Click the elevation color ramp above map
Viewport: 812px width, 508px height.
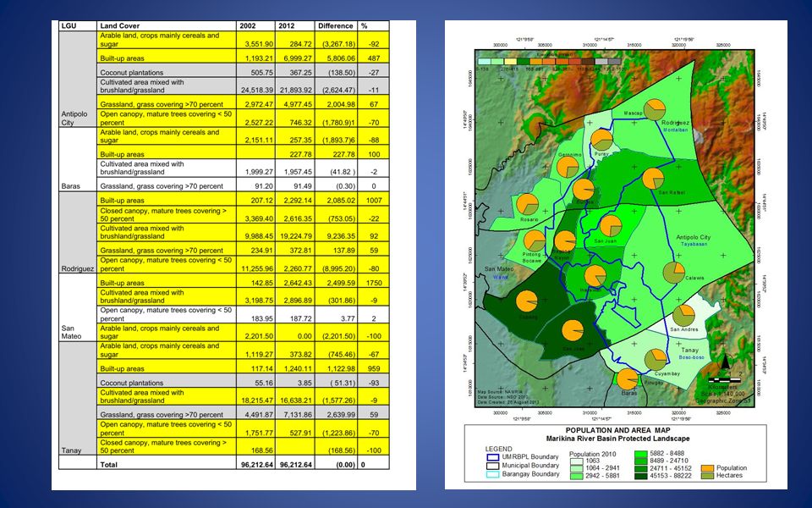(x=548, y=62)
